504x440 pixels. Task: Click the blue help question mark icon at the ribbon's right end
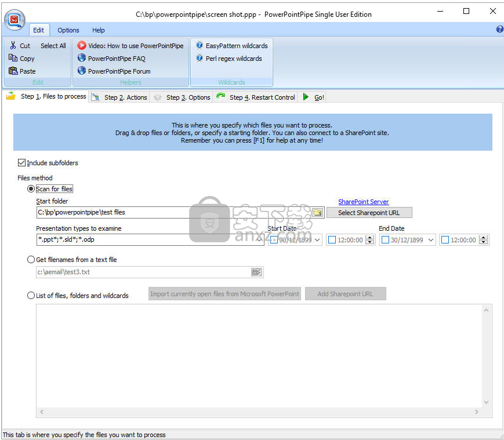(x=499, y=29)
